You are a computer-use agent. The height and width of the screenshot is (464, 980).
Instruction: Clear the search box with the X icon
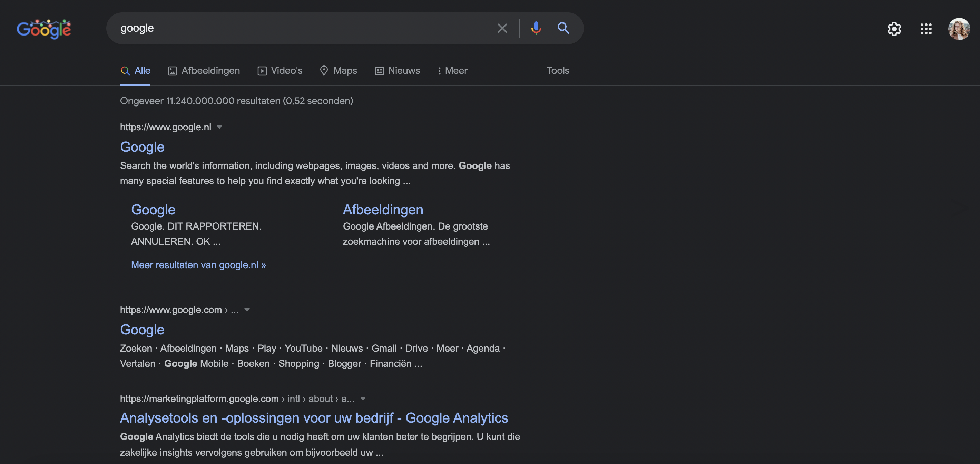point(502,28)
